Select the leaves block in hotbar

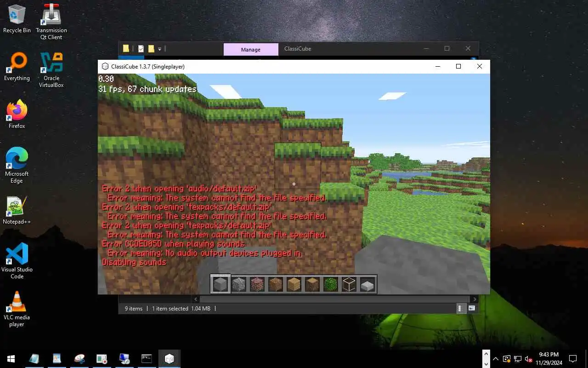point(331,284)
